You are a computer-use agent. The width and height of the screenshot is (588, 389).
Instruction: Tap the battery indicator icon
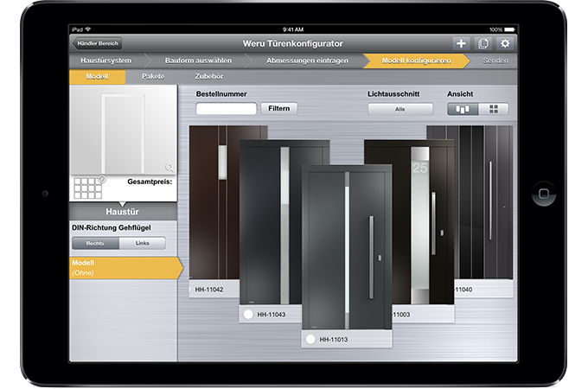(509, 29)
